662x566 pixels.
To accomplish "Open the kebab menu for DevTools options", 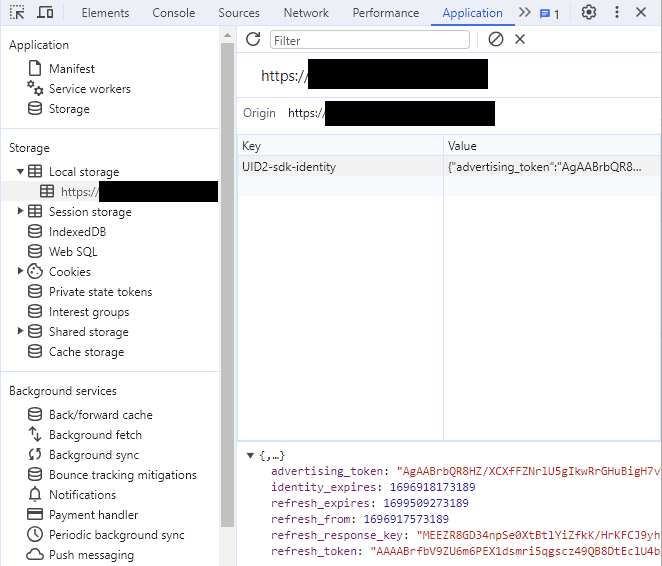I will (x=616, y=13).
